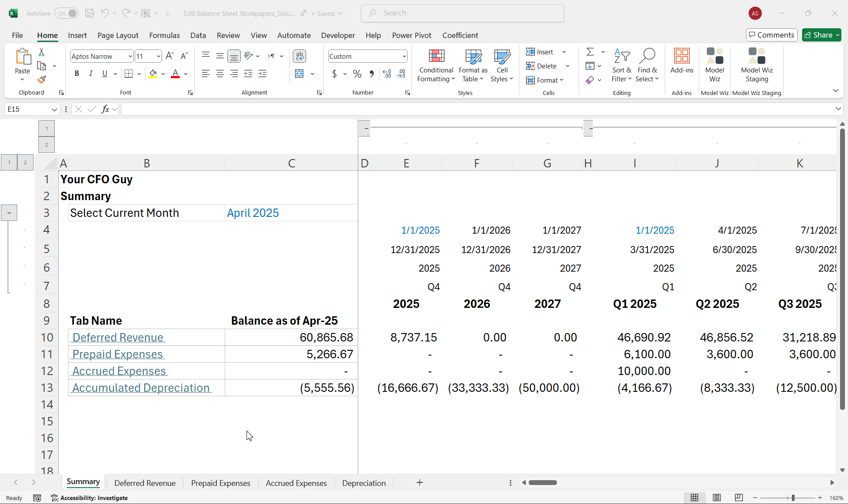Follow the Accumulated Depreciation link in the Summary table
The height and width of the screenshot is (504, 848).
141,388
